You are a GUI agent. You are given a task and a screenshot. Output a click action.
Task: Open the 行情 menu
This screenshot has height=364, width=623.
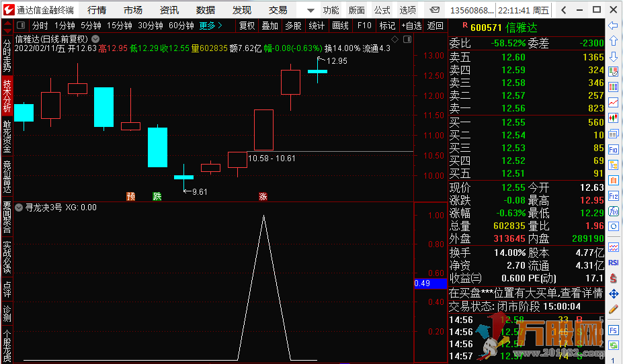tap(97, 10)
